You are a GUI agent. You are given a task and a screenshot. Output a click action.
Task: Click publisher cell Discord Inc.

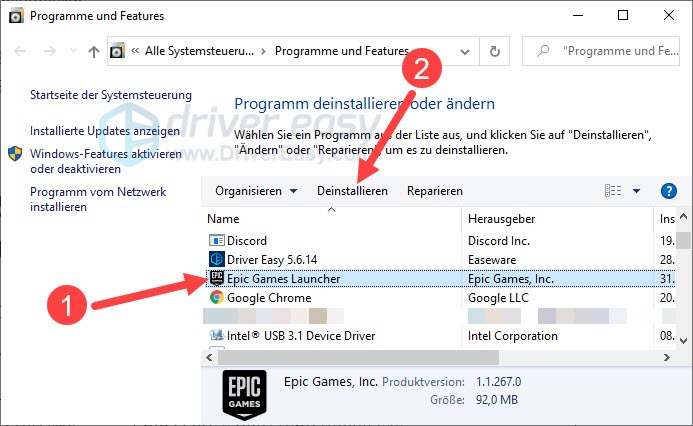click(499, 241)
